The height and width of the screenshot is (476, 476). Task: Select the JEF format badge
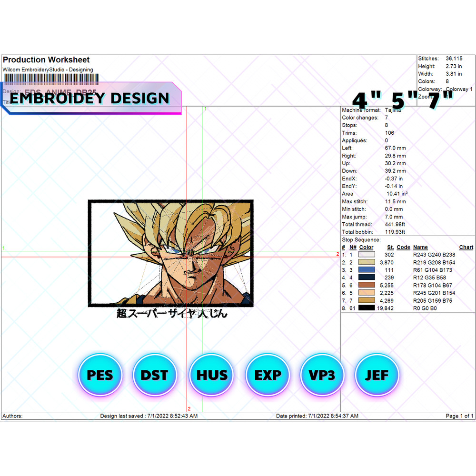(x=377, y=375)
